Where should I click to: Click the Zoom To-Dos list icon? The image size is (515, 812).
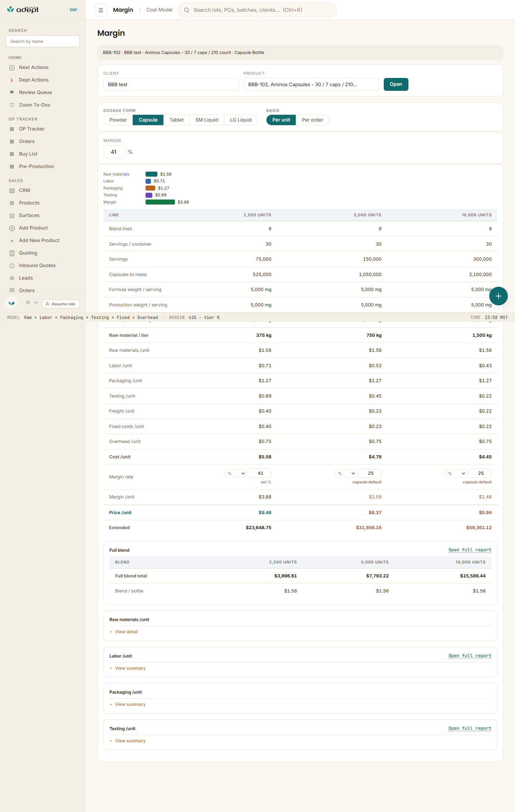pos(12,105)
